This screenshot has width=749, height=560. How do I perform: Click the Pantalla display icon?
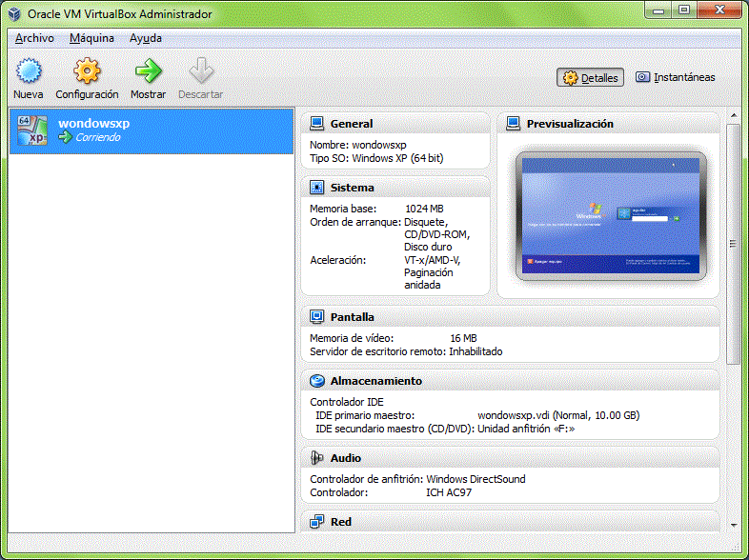[x=316, y=316]
